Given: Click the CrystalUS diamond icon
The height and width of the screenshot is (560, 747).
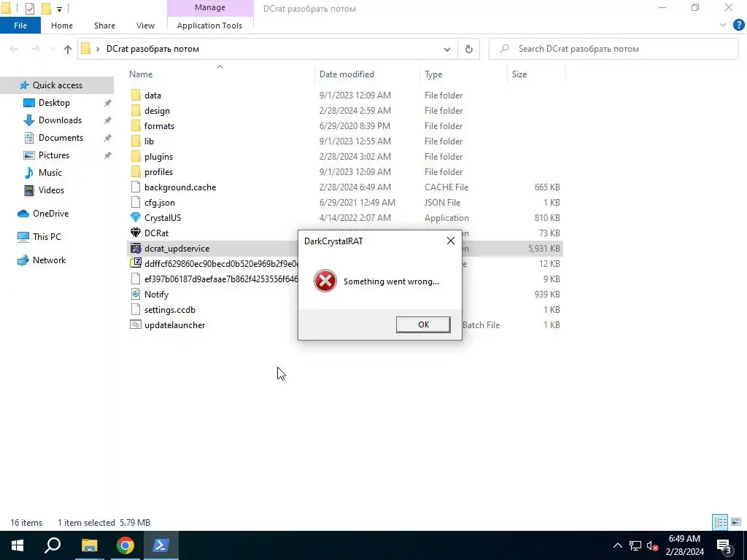Looking at the screenshot, I should 136,217.
